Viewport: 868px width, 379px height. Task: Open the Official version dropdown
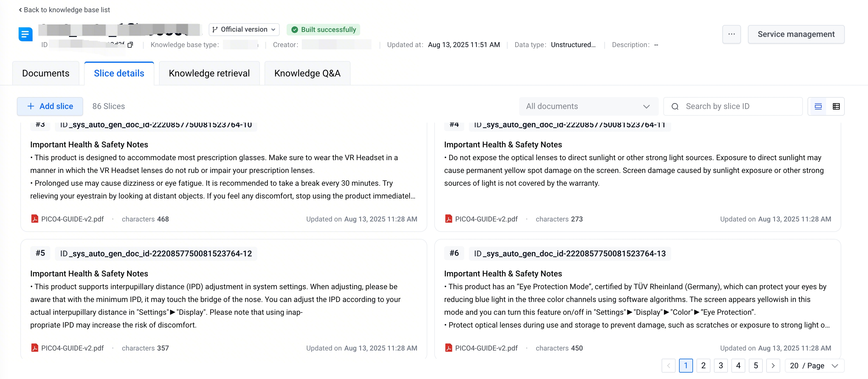click(x=244, y=29)
